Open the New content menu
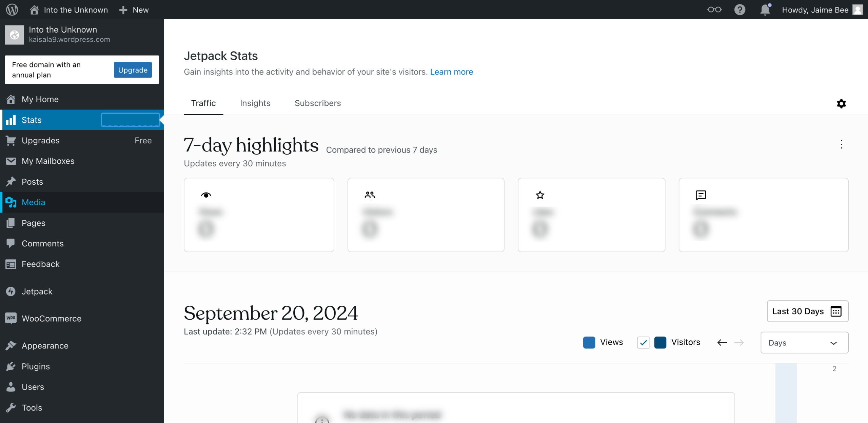 (134, 10)
